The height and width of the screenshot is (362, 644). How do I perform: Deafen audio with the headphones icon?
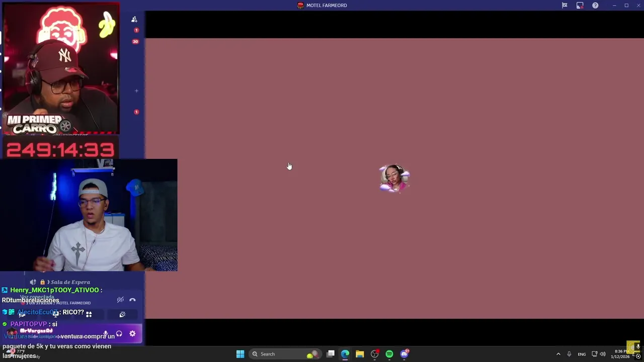point(119,333)
